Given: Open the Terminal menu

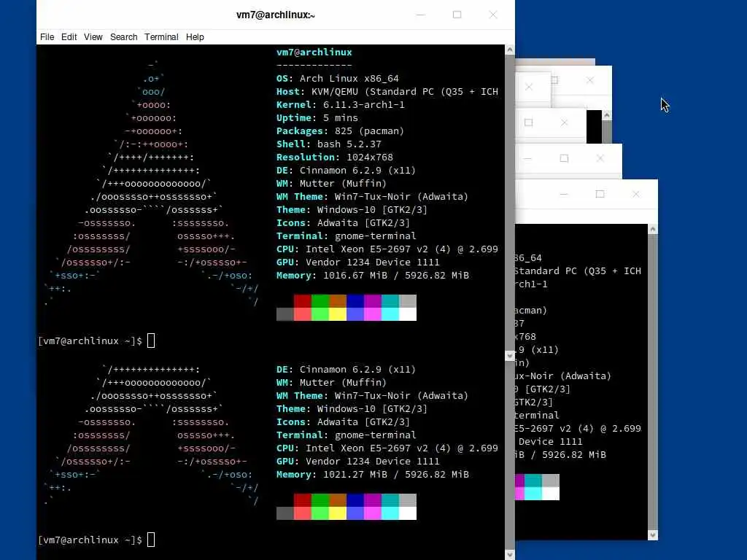Looking at the screenshot, I should coord(161,37).
